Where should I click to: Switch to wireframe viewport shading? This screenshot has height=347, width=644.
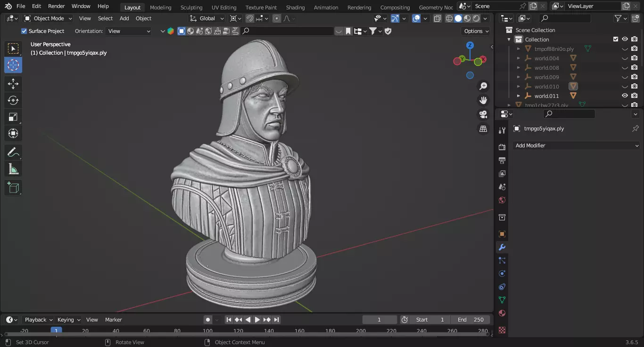point(449,18)
